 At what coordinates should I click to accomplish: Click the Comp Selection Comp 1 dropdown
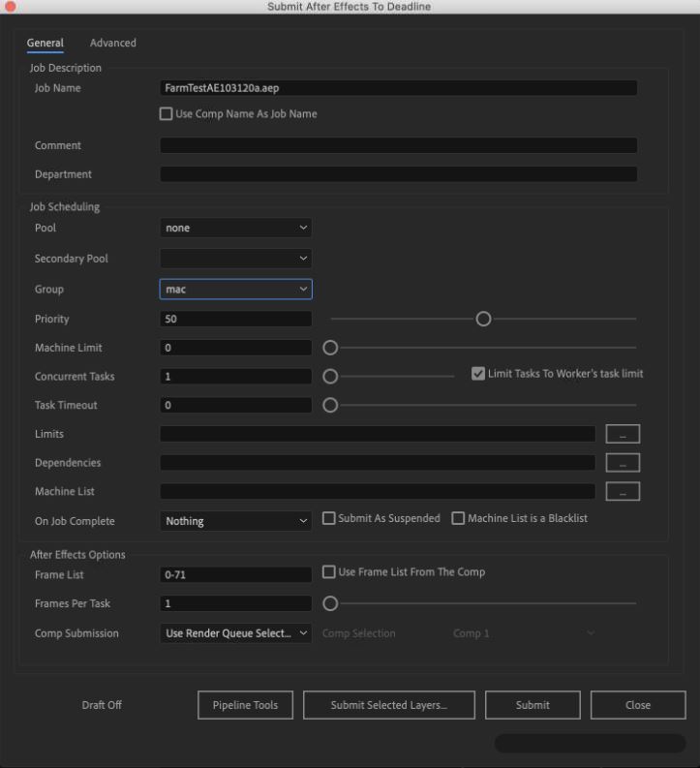(x=524, y=633)
